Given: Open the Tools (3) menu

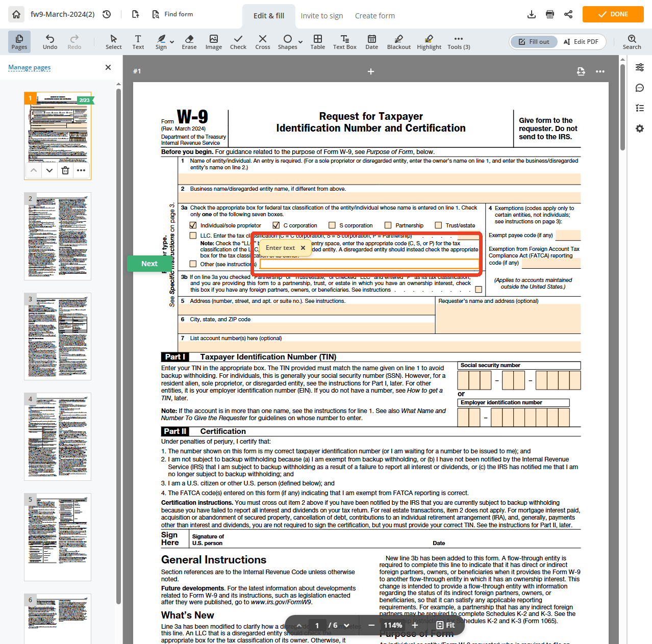Looking at the screenshot, I should (x=459, y=41).
